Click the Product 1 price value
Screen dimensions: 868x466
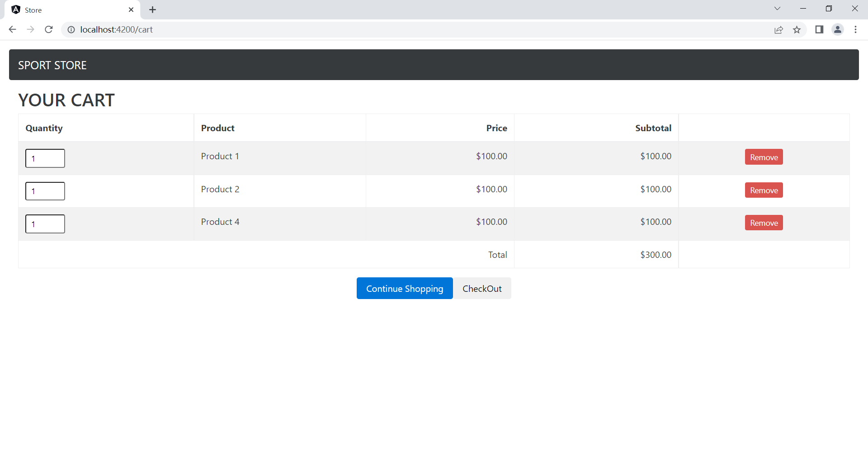[x=491, y=156]
